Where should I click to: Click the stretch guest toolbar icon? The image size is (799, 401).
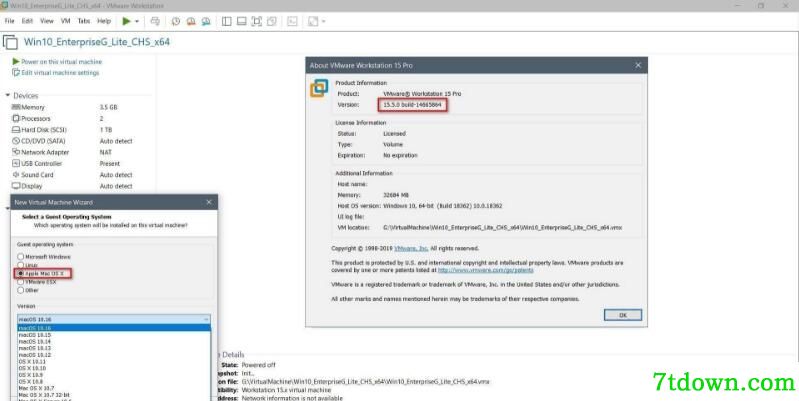[313, 21]
